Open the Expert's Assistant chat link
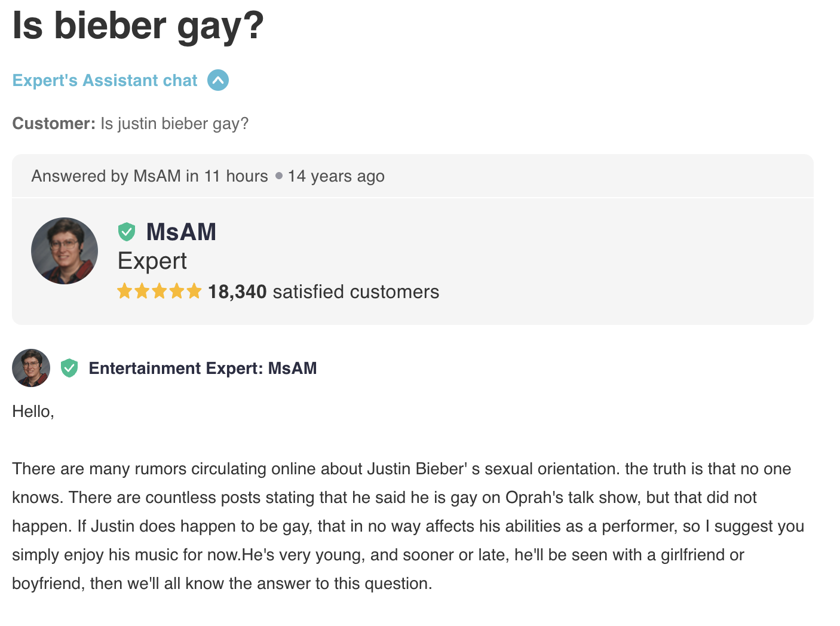This screenshot has height=626, width=840. point(105,81)
